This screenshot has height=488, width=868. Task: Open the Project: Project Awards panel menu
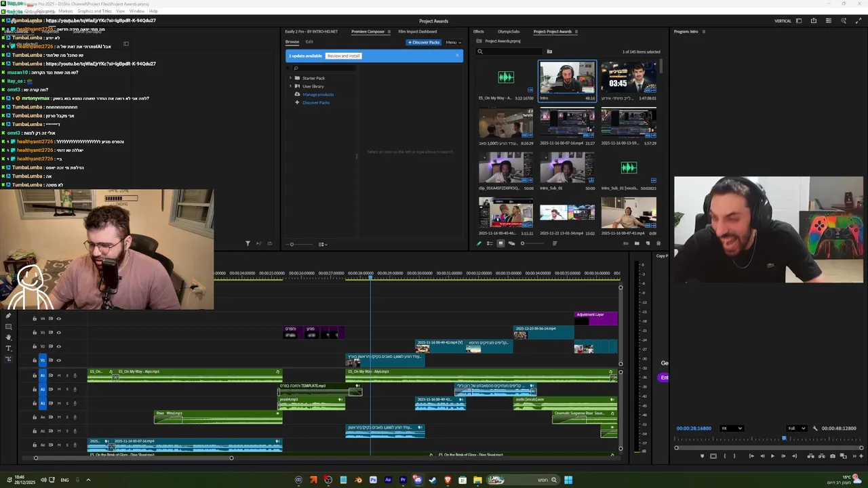[x=576, y=31]
